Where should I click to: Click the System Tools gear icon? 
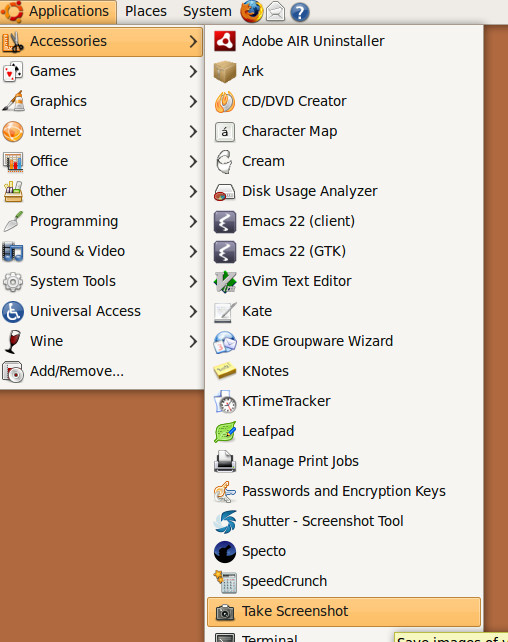coord(13,282)
